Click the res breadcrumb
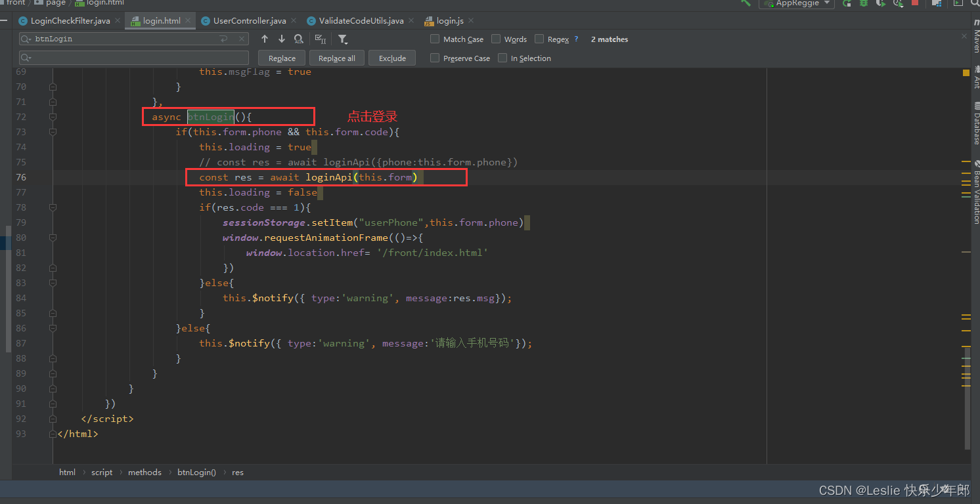The image size is (980, 504). pos(238,472)
